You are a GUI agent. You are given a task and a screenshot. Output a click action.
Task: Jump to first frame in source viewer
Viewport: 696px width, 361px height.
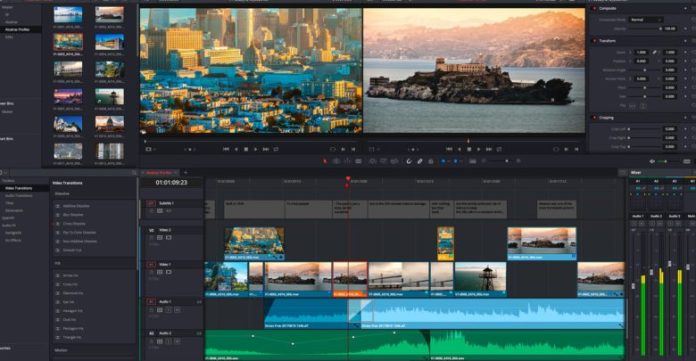(x=225, y=150)
